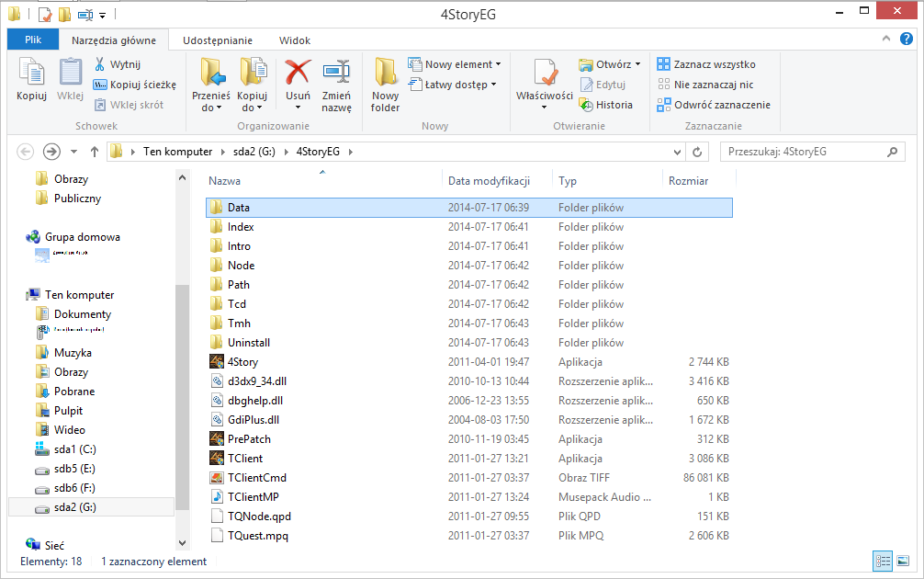
Task: Click Ten komputer in the address bar
Action: [177, 152]
